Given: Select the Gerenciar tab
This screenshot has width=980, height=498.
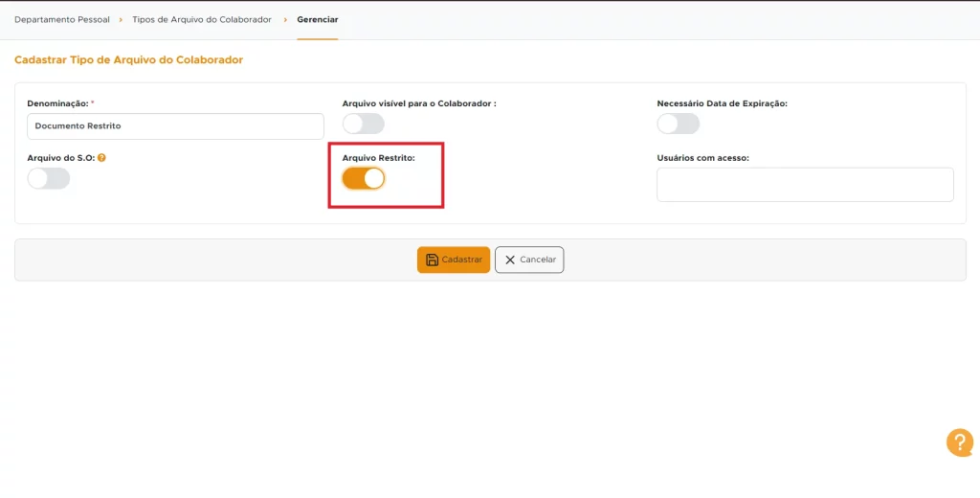Looking at the screenshot, I should click(317, 19).
